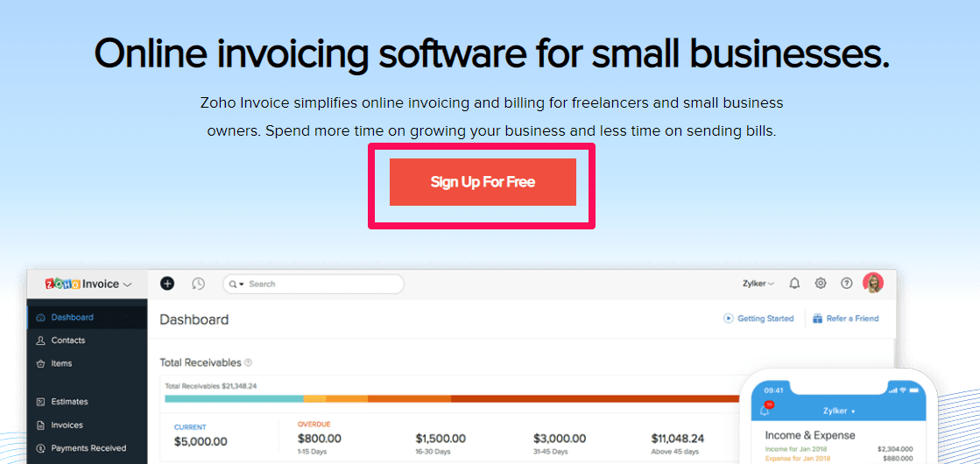Tap the mobile app notification bell
Screen dimensions: 980x464
click(764, 410)
